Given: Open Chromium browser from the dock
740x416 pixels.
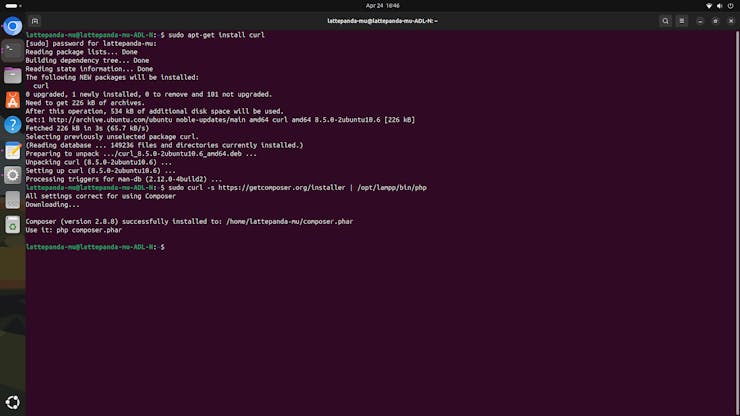Looking at the screenshot, I should click(13, 26).
